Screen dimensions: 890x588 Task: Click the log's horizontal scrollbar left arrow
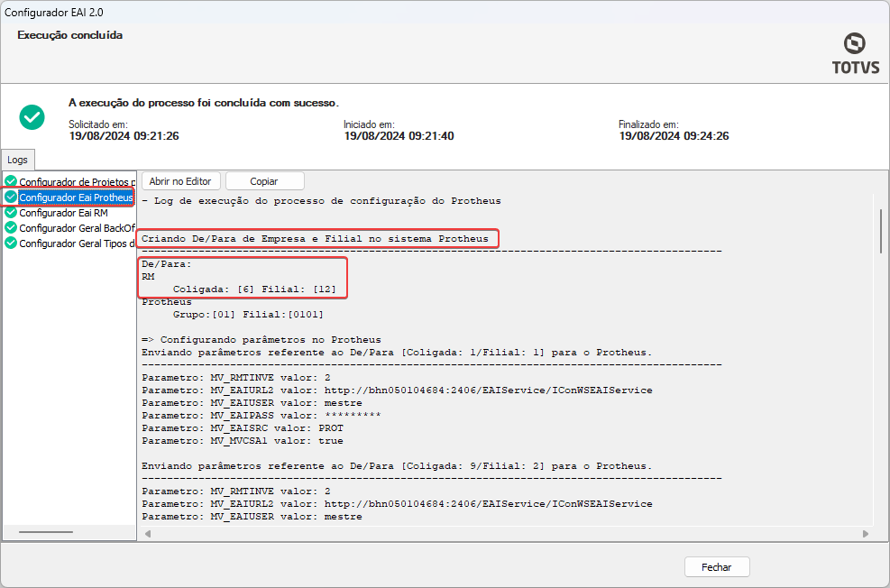(x=148, y=534)
